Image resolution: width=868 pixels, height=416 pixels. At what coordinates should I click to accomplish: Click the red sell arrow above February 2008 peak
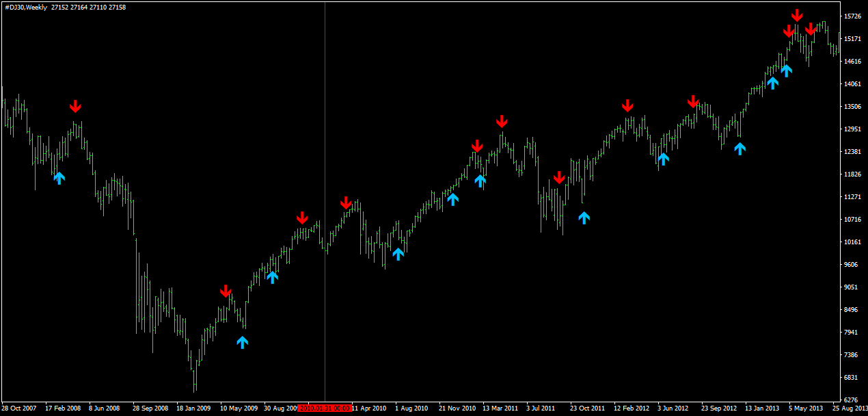tap(75, 106)
